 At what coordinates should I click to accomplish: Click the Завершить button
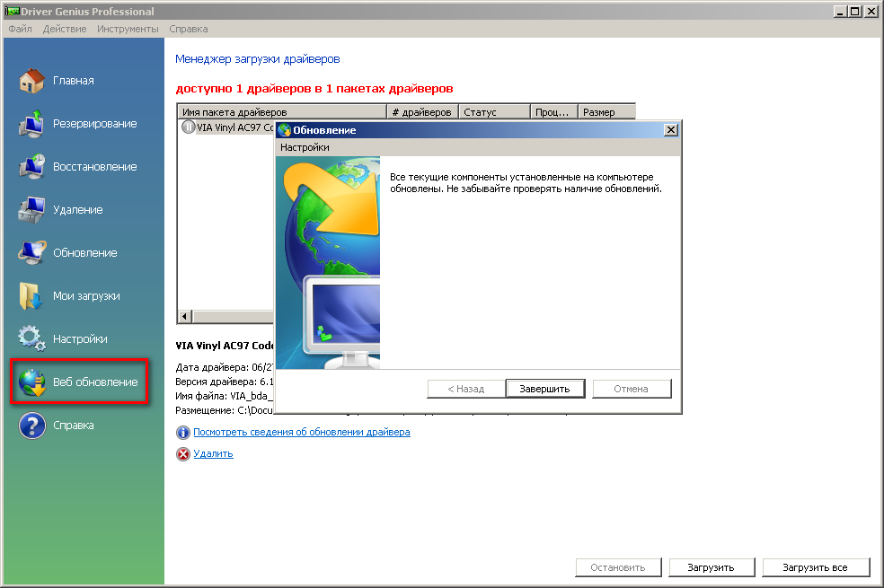[545, 389]
